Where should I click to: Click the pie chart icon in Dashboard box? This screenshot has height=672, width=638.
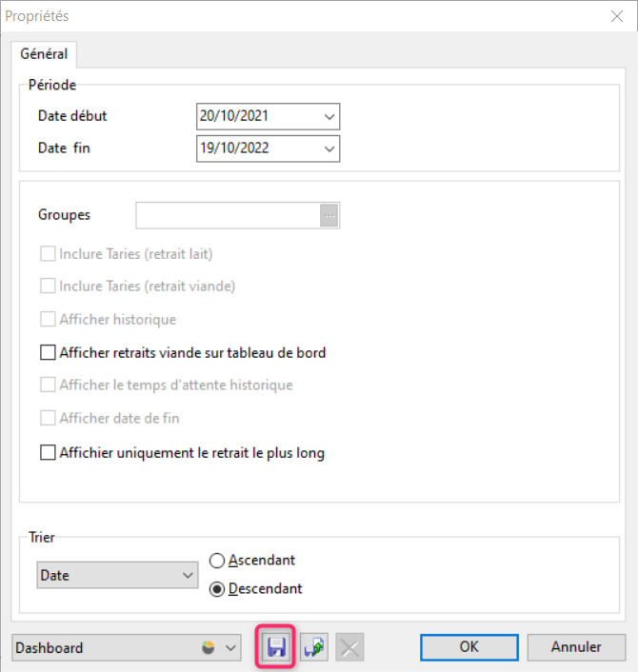pos(209,647)
